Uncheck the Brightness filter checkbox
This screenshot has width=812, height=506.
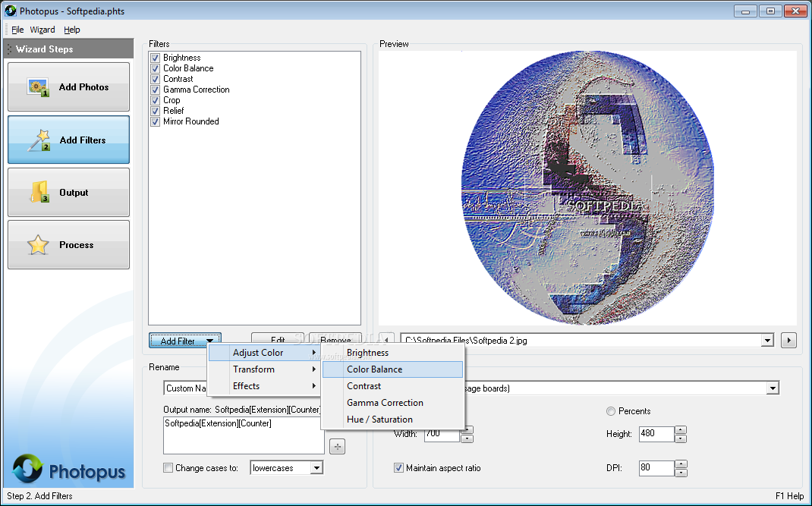pos(155,58)
